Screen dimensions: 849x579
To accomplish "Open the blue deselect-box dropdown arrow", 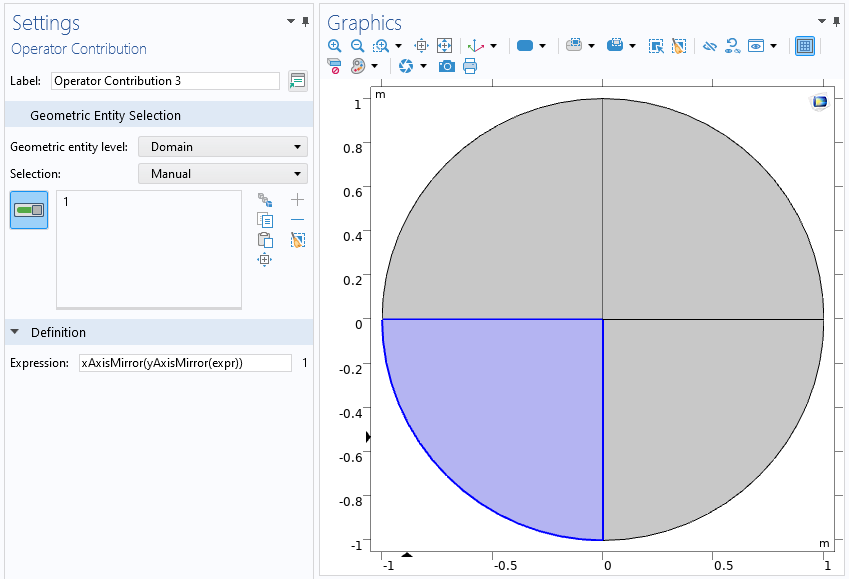I will [632, 46].
